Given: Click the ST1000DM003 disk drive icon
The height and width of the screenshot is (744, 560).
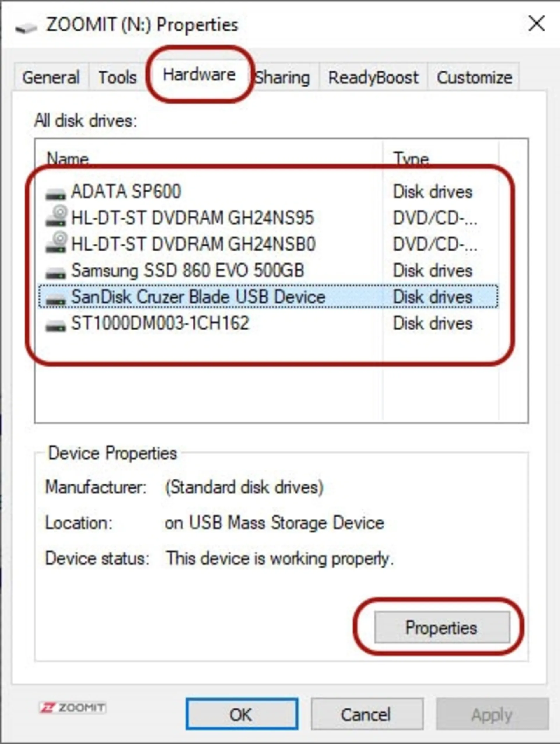Looking at the screenshot, I should coord(55,325).
